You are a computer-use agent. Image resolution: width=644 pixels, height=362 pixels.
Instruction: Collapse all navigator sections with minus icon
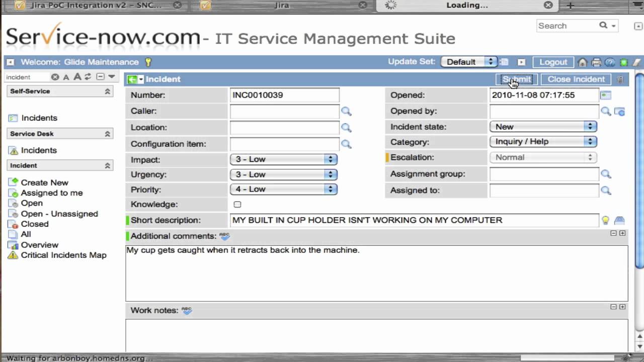(x=100, y=76)
